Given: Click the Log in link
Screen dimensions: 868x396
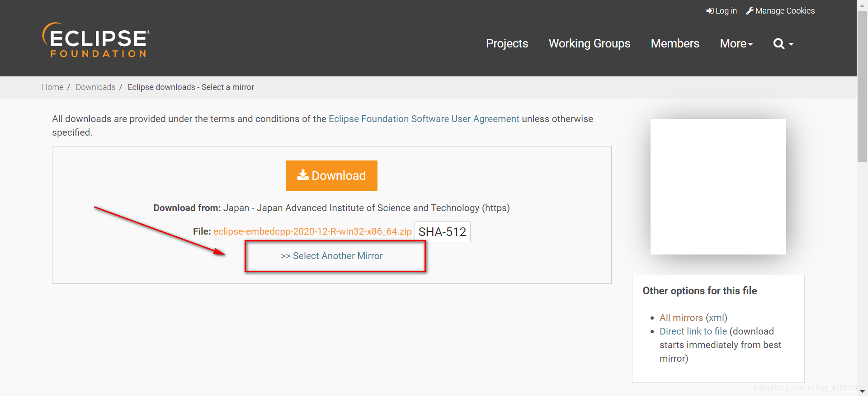Looking at the screenshot, I should tap(722, 11).
